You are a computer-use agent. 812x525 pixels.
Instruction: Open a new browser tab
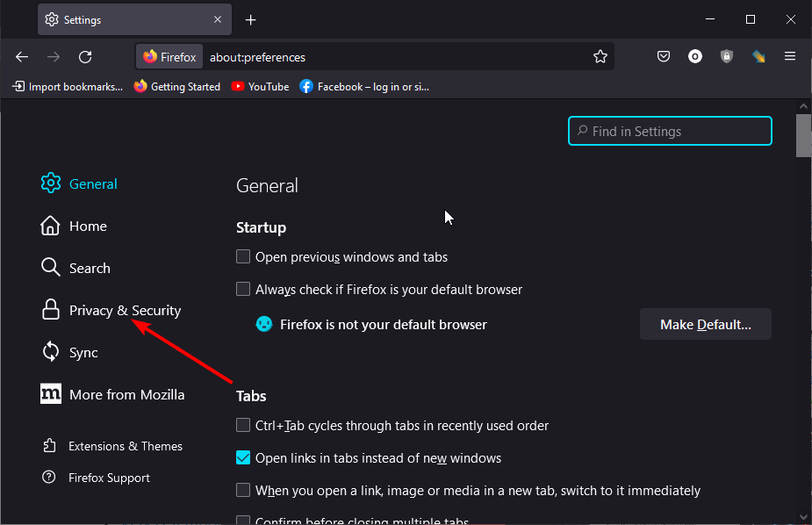click(251, 18)
